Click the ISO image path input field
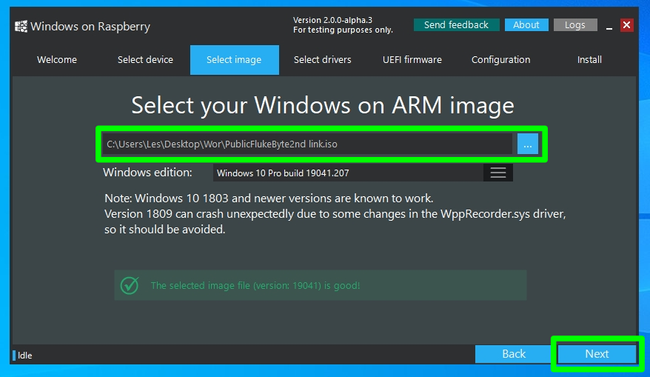Image resolution: width=650 pixels, height=377 pixels. [307, 144]
